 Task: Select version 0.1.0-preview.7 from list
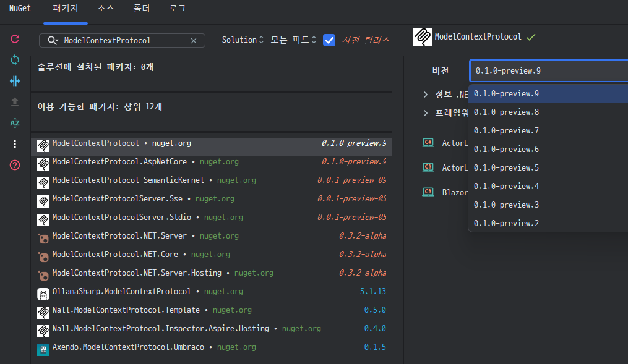click(x=506, y=130)
